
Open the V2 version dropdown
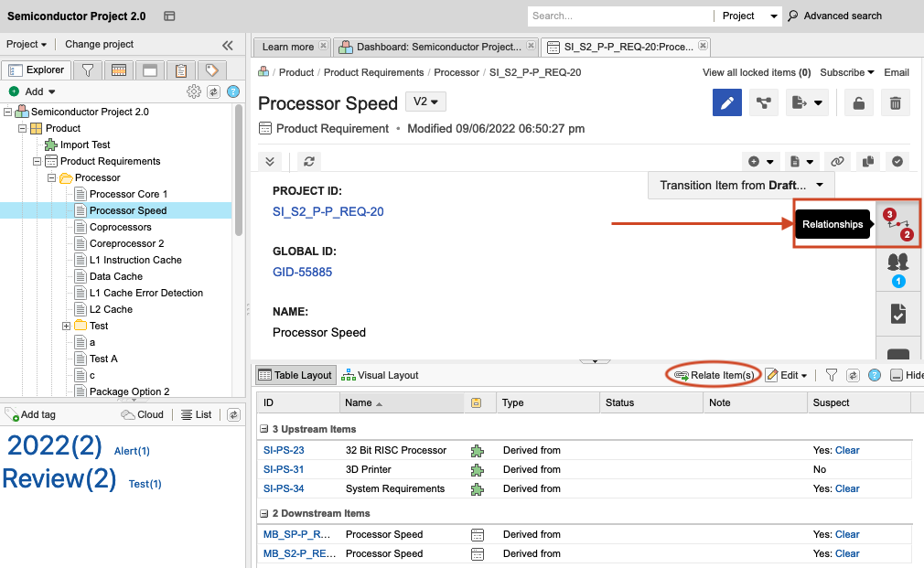(x=425, y=102)
